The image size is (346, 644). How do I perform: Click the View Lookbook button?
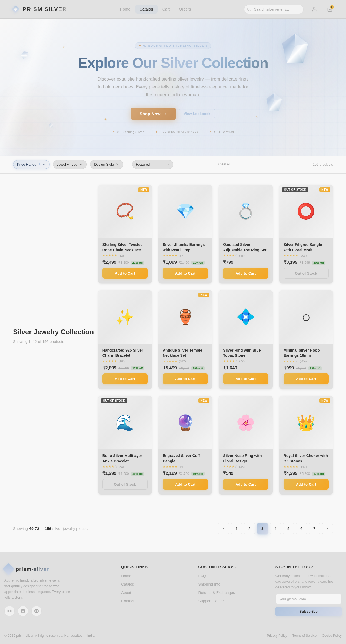197,114
